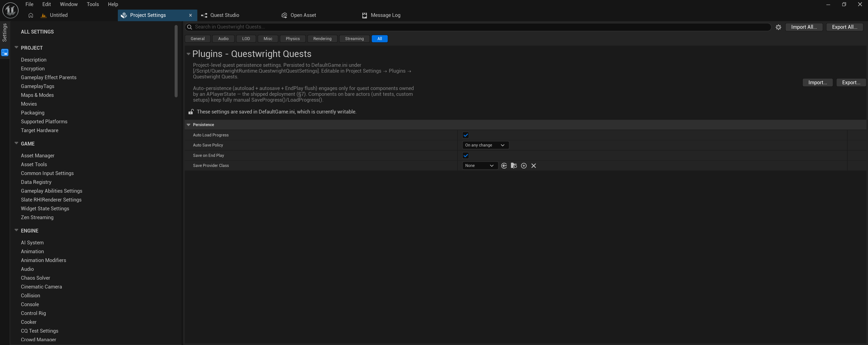Click the Open Asset tab icon

284,15
